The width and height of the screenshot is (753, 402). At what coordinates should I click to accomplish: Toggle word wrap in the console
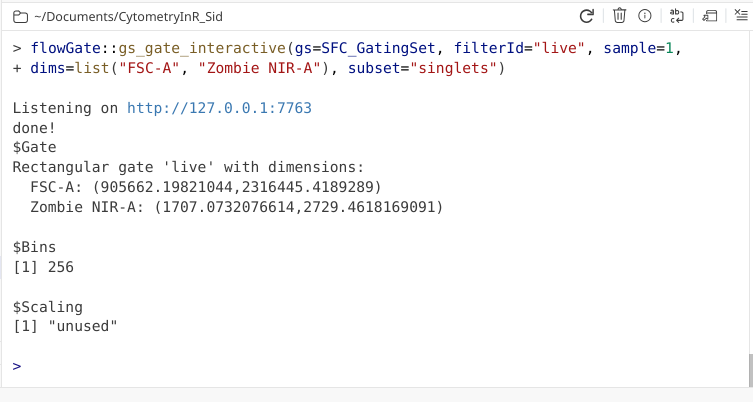(677, 16)
